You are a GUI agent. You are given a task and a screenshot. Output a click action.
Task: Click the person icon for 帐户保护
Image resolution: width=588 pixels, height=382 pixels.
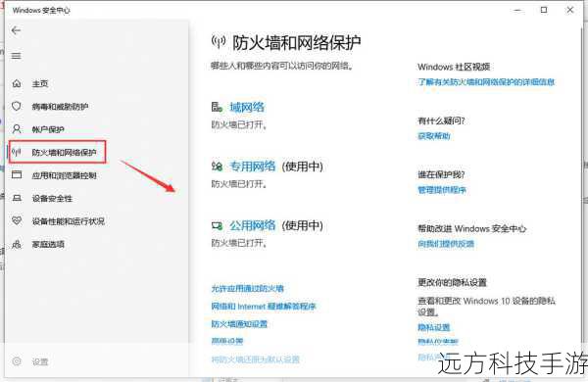tap(17, 129)
